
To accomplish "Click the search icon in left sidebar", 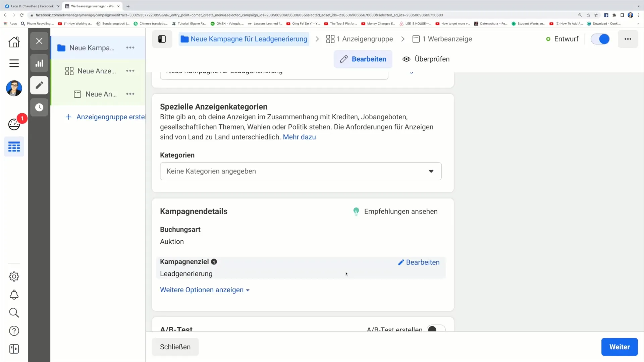I will [x=14, y=312].
